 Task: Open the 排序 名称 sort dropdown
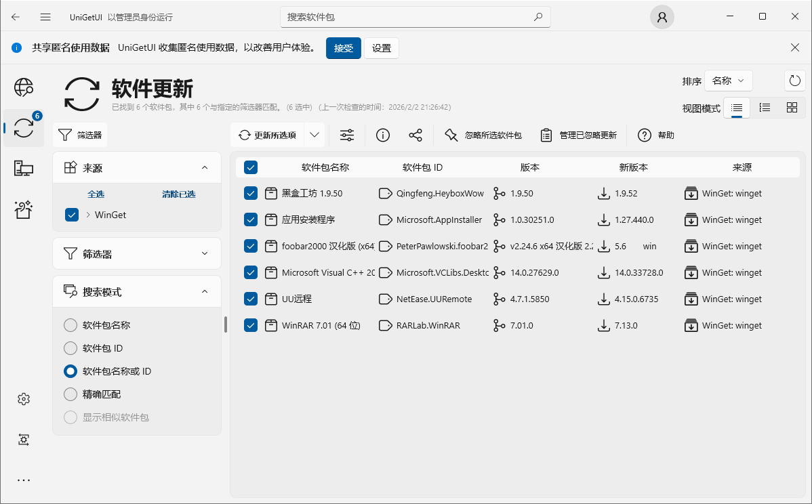[x=728, y=81]
